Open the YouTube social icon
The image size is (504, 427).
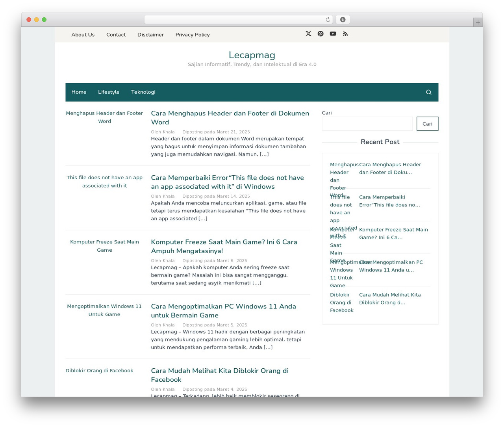[x=333, y=34]
